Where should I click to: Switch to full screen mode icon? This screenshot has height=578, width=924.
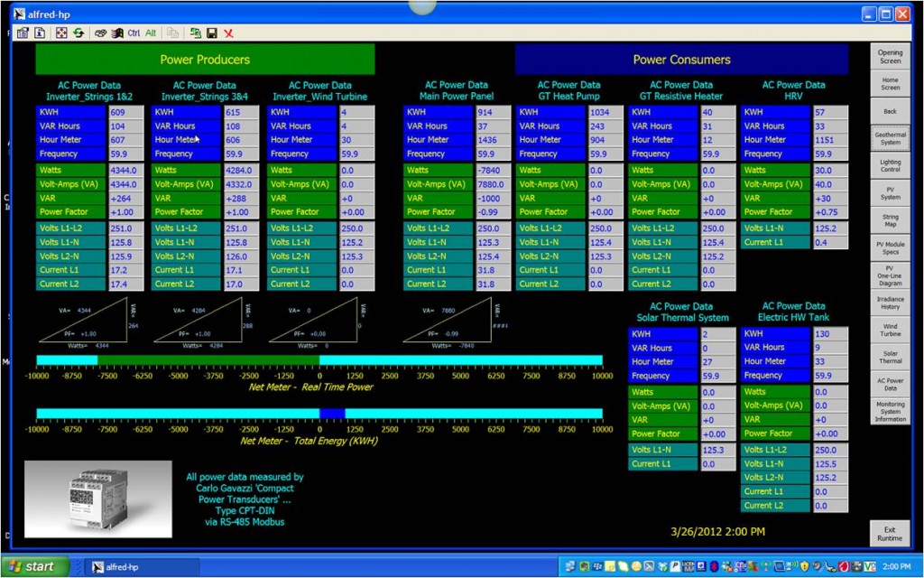61,33
